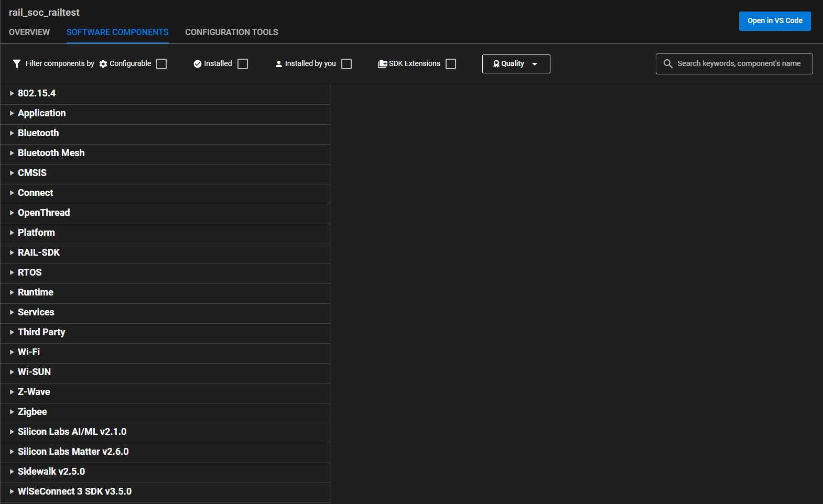Image resolution: width=823 pixels, height=504 pixels.
Task: Switch to the Overview tab
Action: tap(29, 32)
